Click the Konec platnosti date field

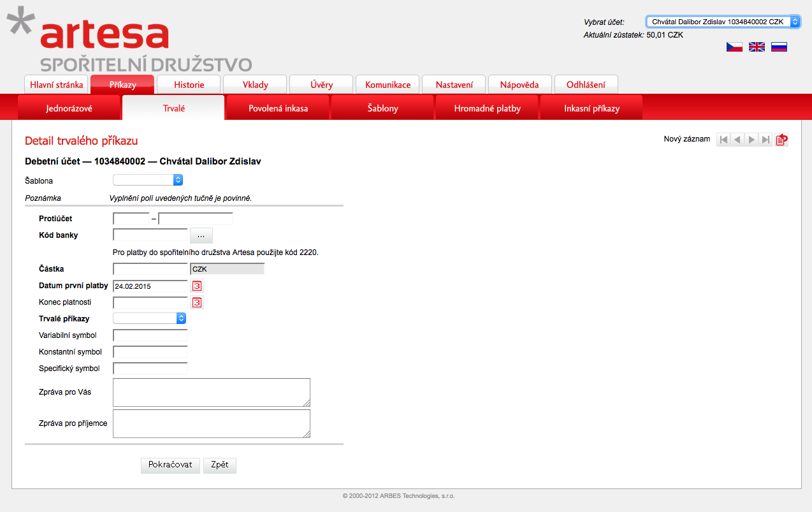pyautogui.click(x=150, y=302)
